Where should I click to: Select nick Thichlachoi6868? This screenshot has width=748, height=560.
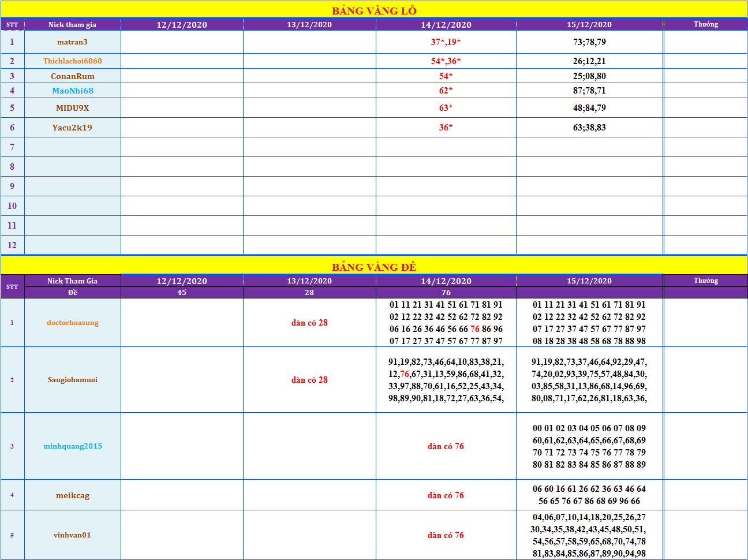(x=72, y=61)
